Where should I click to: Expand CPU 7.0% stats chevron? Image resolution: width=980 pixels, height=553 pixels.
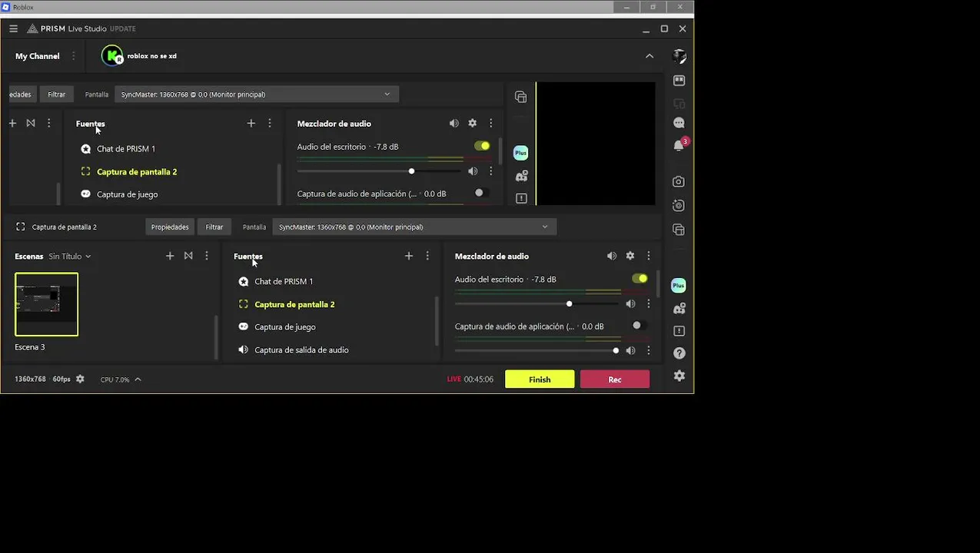pyautogui.click(x=138, y=379)
